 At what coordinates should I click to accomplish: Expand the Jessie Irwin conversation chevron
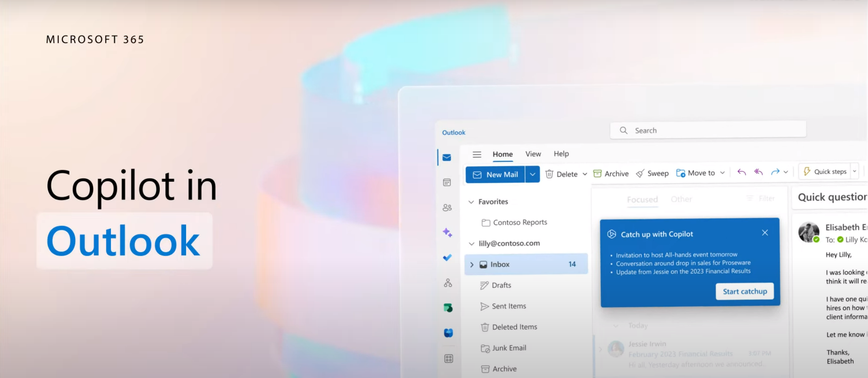601,350
